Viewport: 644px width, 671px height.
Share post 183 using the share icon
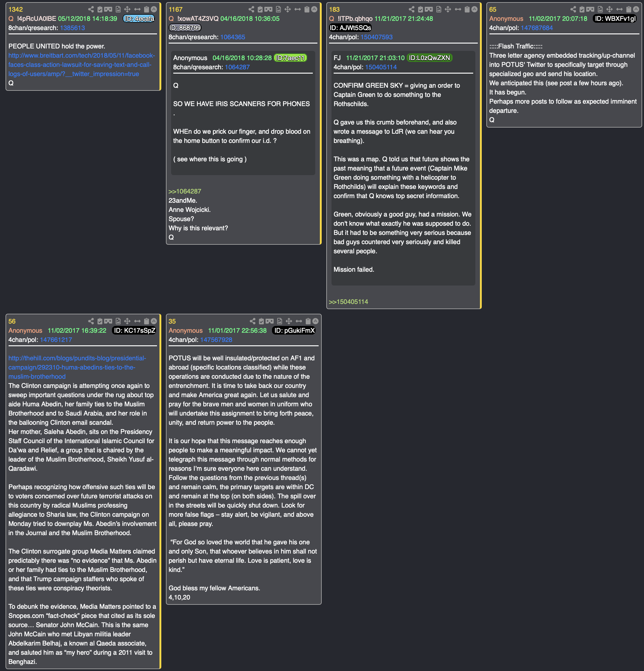[412, 9]
